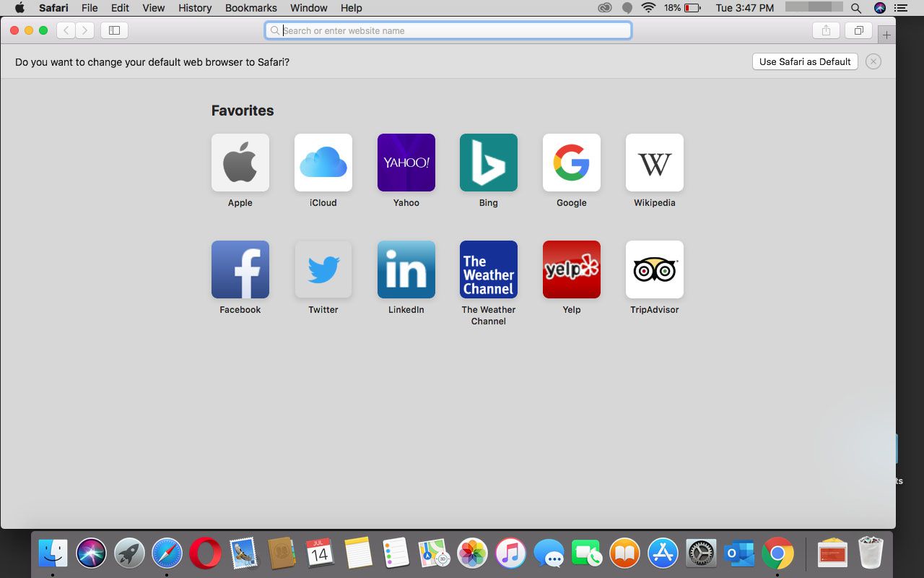Open Mail stamp icon in Dock
The height and width of the screenshot is (578, 924).
pos(244,554)
